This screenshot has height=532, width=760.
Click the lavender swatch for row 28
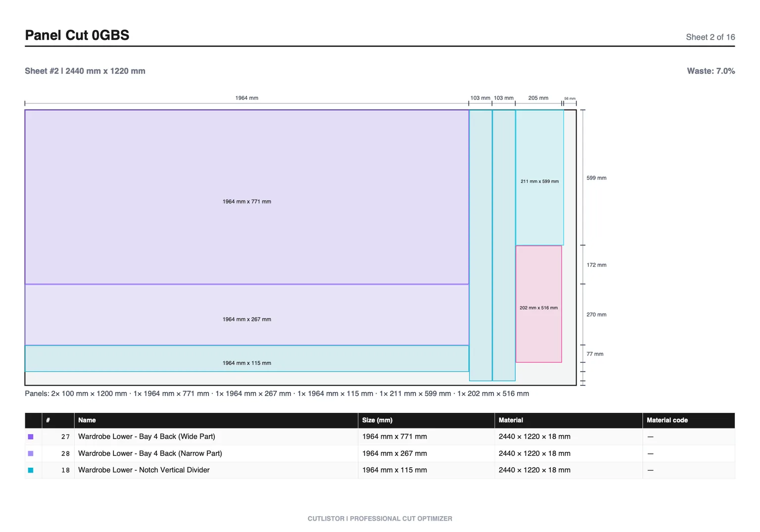[x=31, y=453]
